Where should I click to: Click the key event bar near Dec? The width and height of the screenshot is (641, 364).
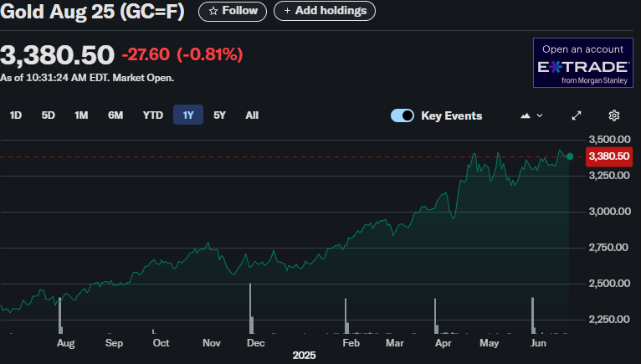coord(251,309)
